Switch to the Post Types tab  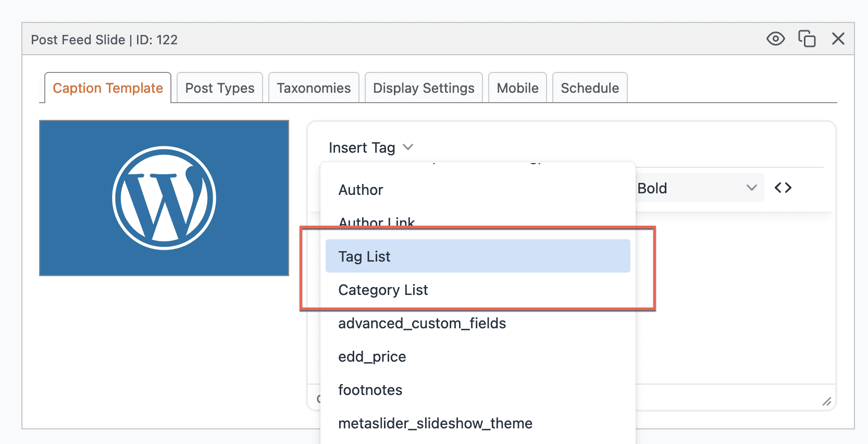tap(220, 88)
